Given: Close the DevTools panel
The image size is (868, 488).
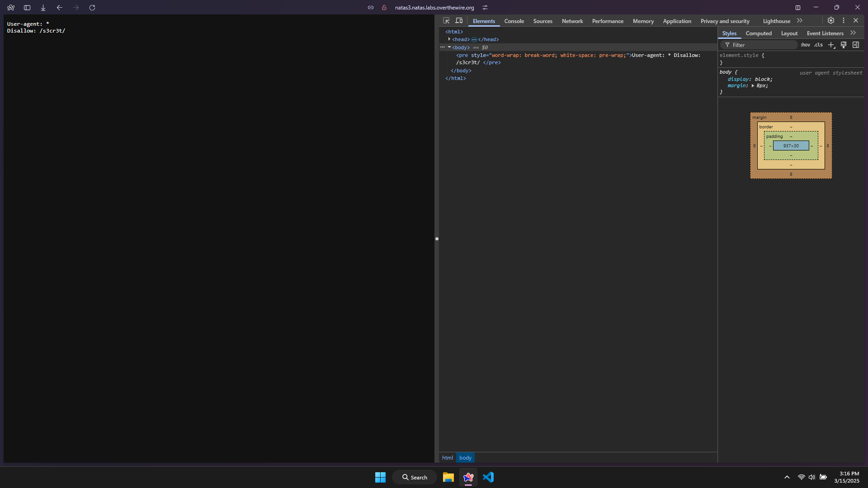Looking at the screenshot, I should pos(856,21).
